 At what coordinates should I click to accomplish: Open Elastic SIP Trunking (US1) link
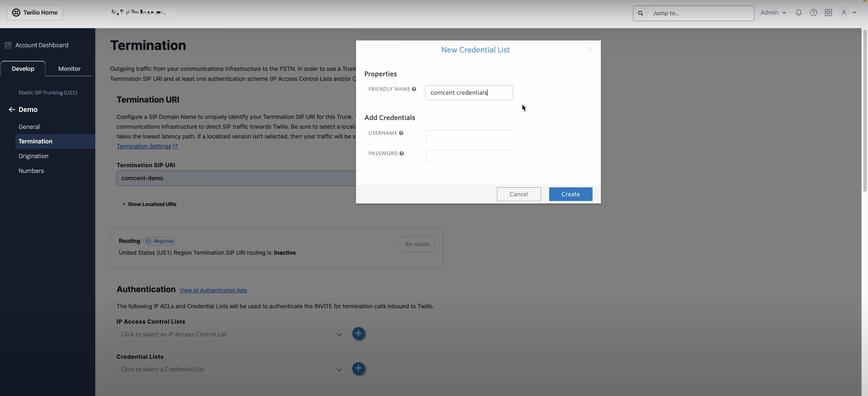tap(48, 92)
